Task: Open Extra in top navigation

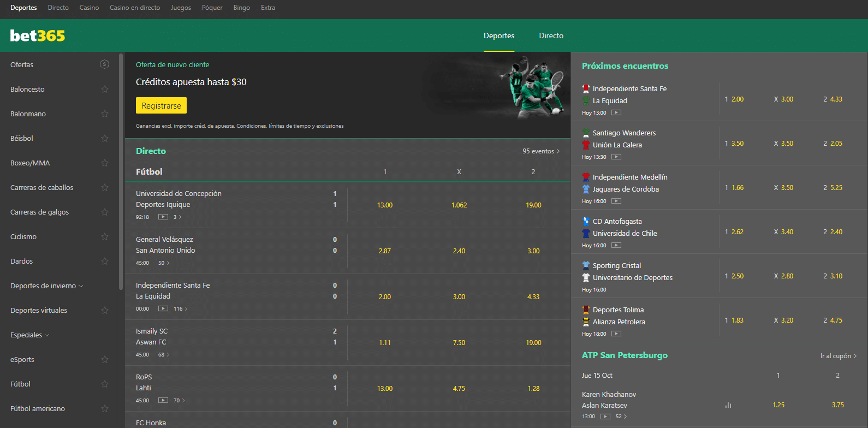Action: [x=268, y=8]
